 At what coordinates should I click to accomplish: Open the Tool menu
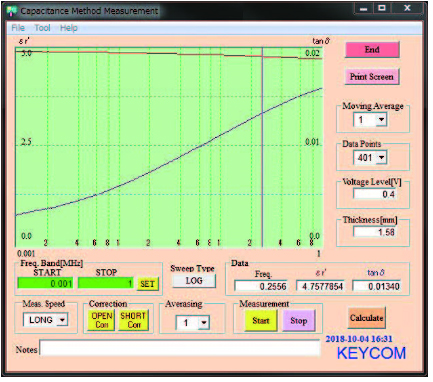[42, 28]
